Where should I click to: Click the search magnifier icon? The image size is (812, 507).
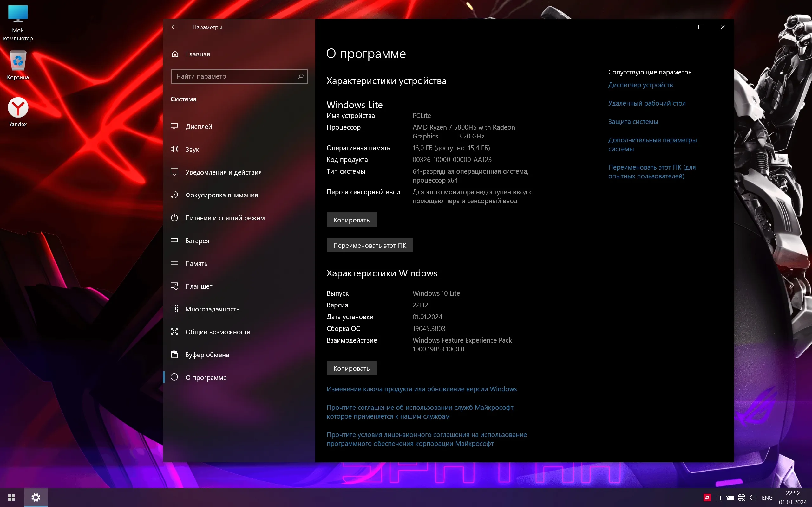[x=300, y=76]
